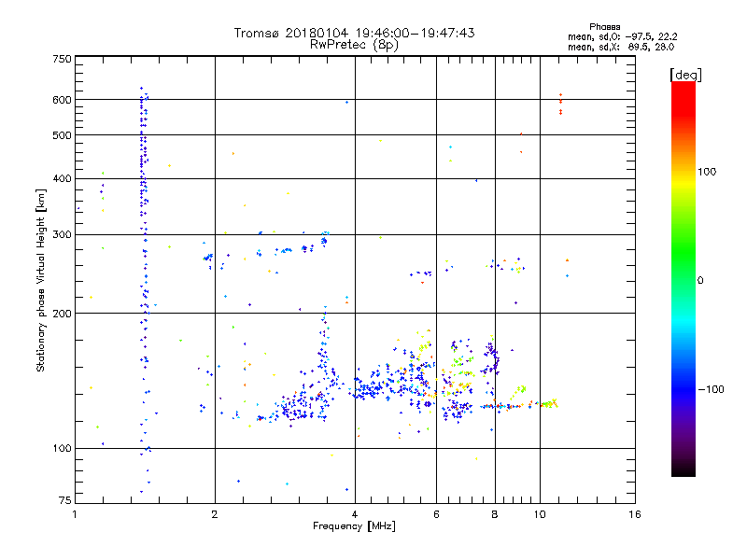747x560 pixels.
Task: Click the colorbar '0' tick label
Action: [x=700, y=281]
